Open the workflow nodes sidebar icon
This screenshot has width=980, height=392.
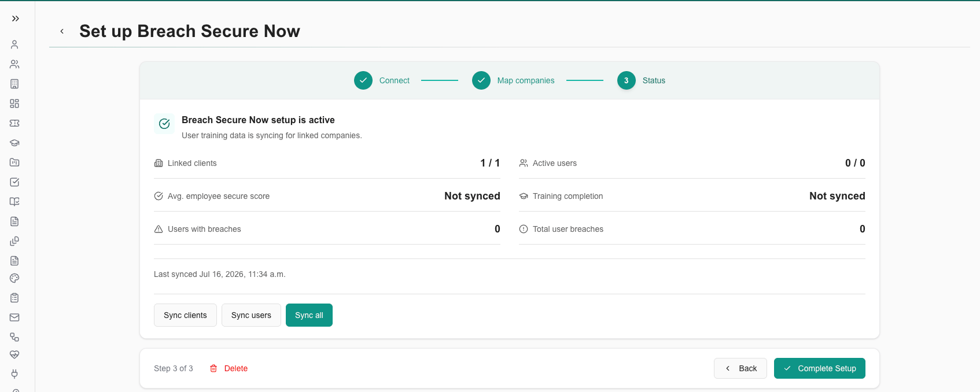point(14,337)
